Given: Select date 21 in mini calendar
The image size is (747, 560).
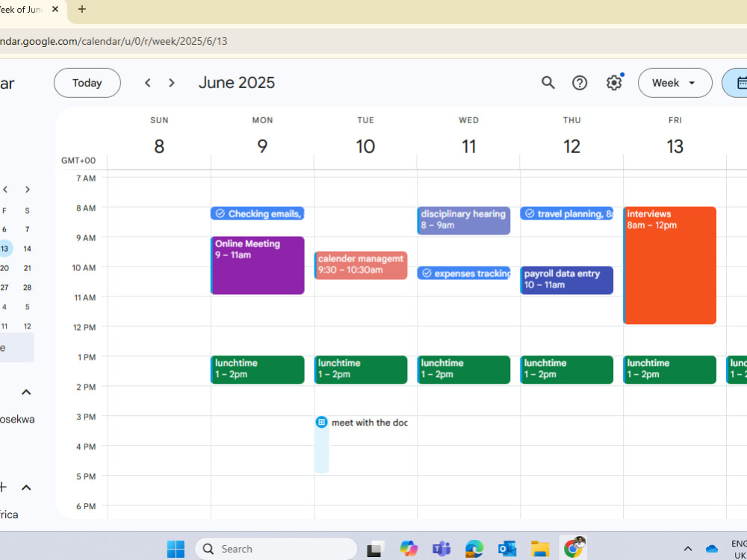Looking at the screenshot, I should click(27, 268).
